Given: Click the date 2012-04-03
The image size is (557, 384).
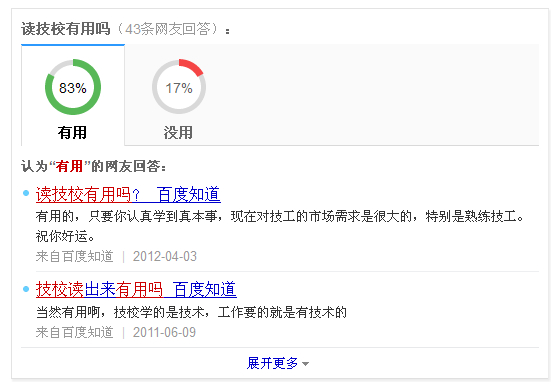Looking at the screenshot, I should click(165, 256).
